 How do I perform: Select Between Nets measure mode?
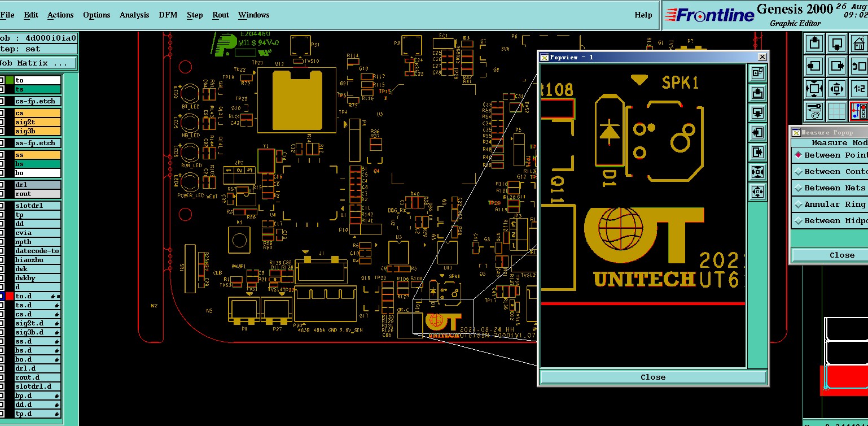coord(830,188)
